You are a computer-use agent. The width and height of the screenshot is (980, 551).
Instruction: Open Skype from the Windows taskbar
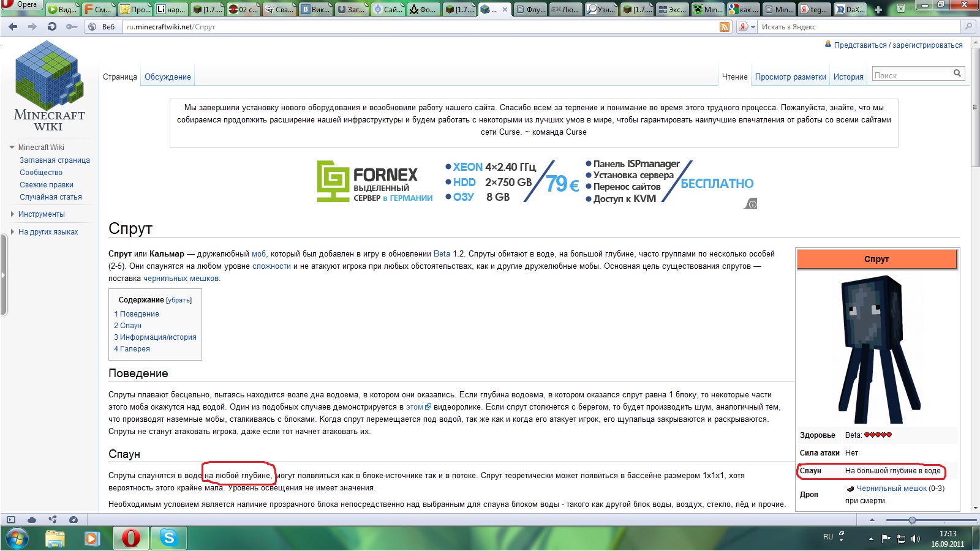tap(168, 538)
